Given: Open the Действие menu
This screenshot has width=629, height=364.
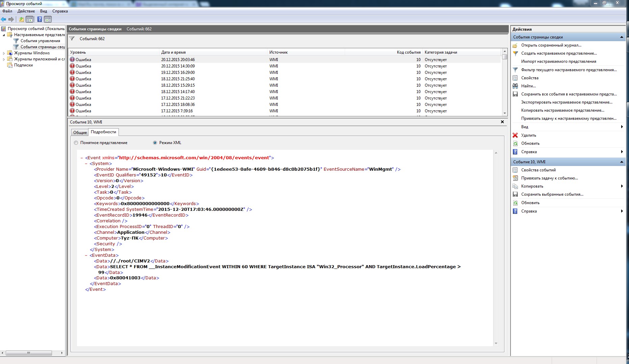Looking at the screenshot, I should (26, 11).
